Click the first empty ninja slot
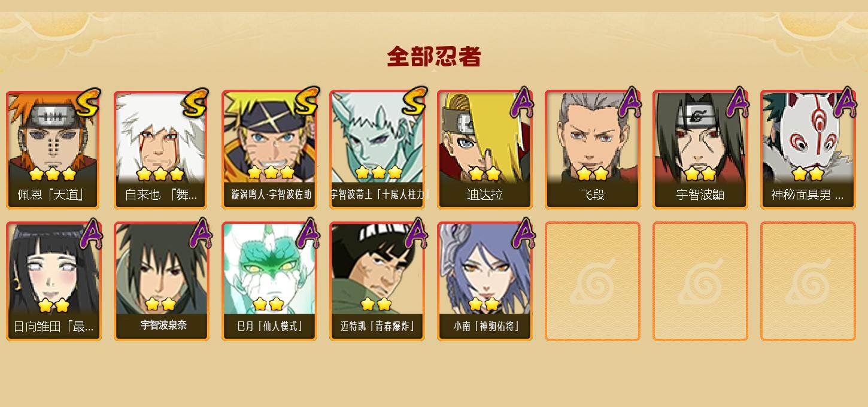The height and width of the screenshot is (407, 868). [593, 281]
